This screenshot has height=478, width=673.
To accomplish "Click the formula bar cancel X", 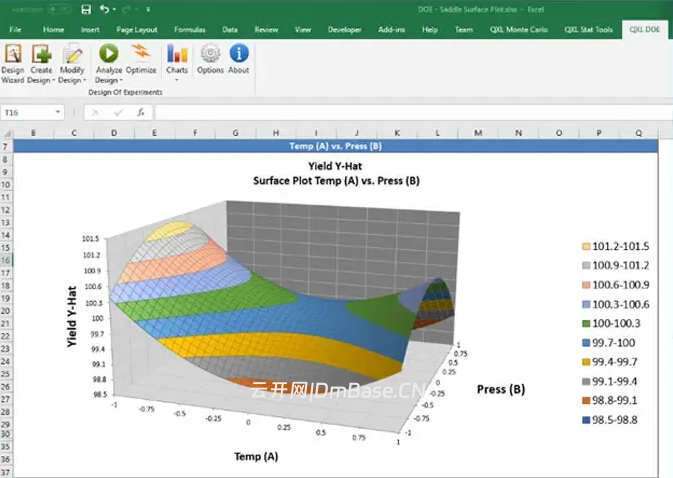I will [x=95, y=112].
